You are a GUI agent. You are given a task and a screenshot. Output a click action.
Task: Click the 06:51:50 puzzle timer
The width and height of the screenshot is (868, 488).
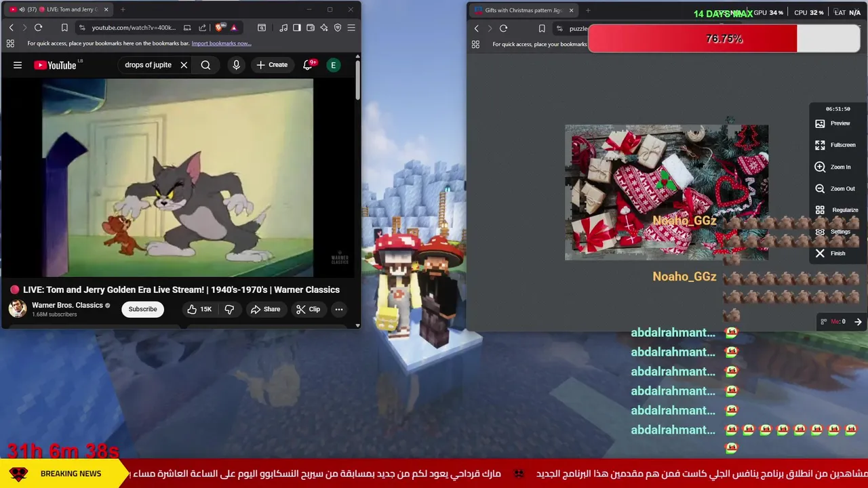pos(837,109)
